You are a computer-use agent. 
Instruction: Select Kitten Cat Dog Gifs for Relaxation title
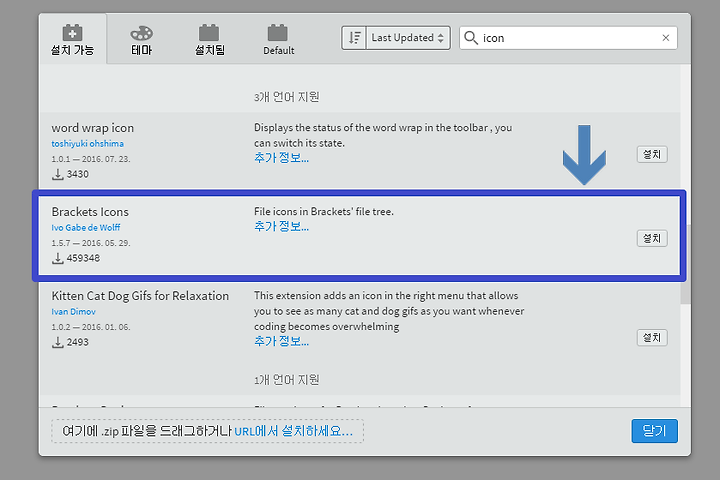pyautogui.click(x=140, y=296)
